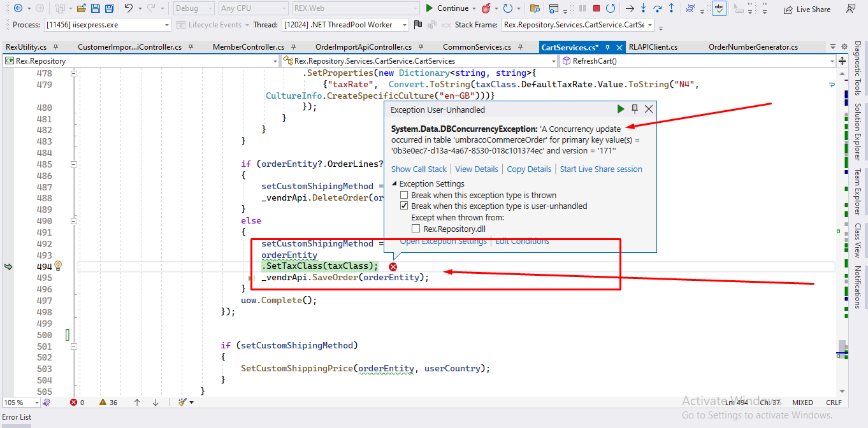The width and height of the screenshot is (868, 428).
Task: Close the CartServices.cs tab
Action: pos(618,47)
